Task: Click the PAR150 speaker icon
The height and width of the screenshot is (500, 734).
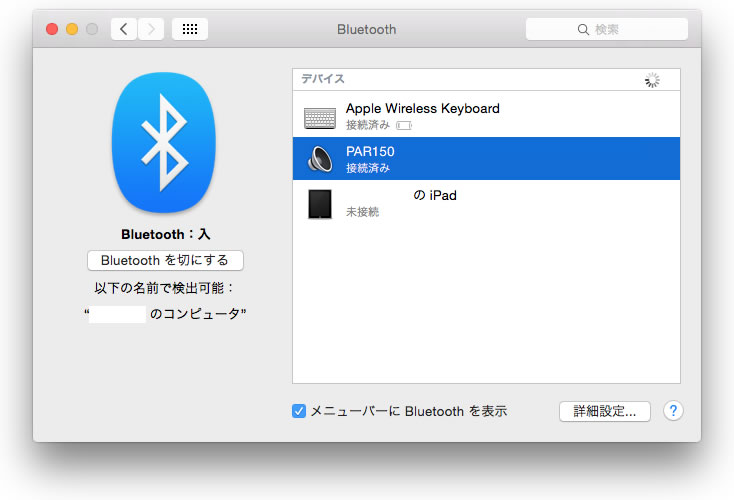Action: pos(320,159)
